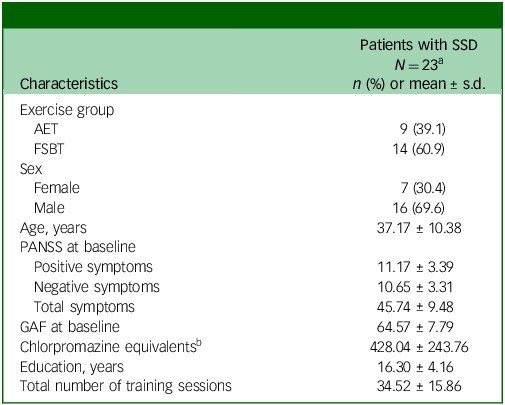The width and height of the screenshot is (505, 405).
Task: Click 'Total number of training sessions' label
Action: pos(126,386)
